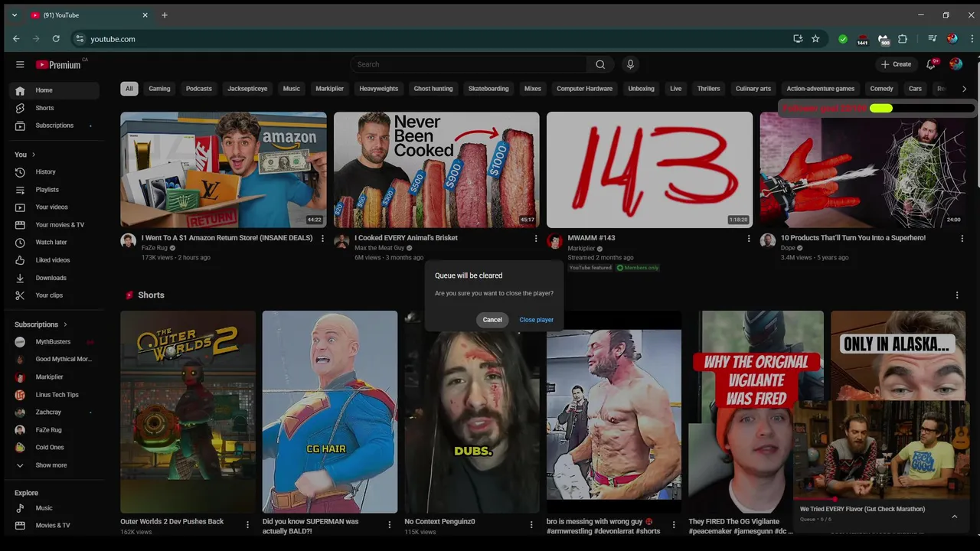Click browser reload button

tap(56, 39)
